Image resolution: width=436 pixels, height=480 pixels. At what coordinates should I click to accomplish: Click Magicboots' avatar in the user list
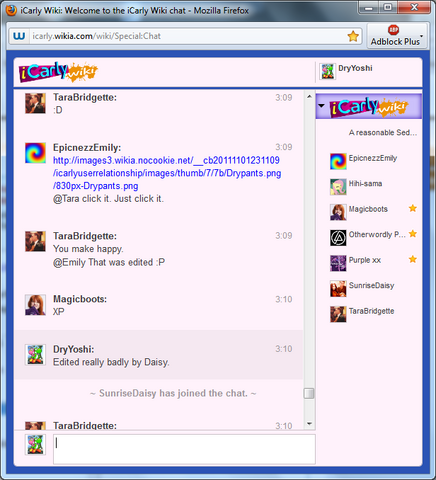click(338, 212)
